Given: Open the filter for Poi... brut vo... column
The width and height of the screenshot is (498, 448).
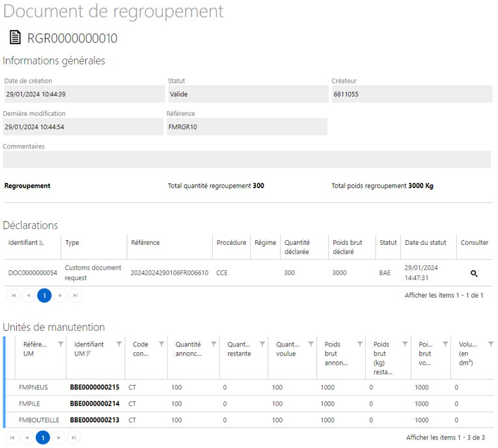Looking at the screenshot, I should pos(445,344).
